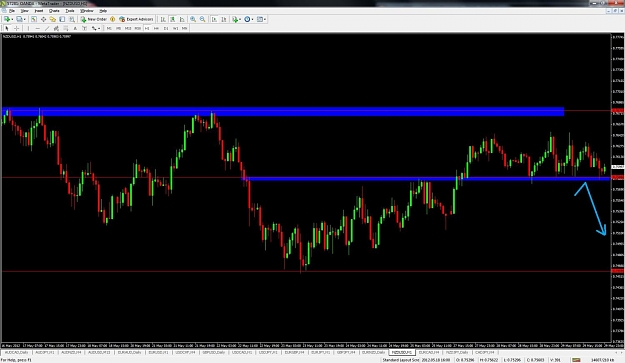Viewport: 625px width, 363px height.
Task: Switch timeframe to M5
Action: pos(118,28)
